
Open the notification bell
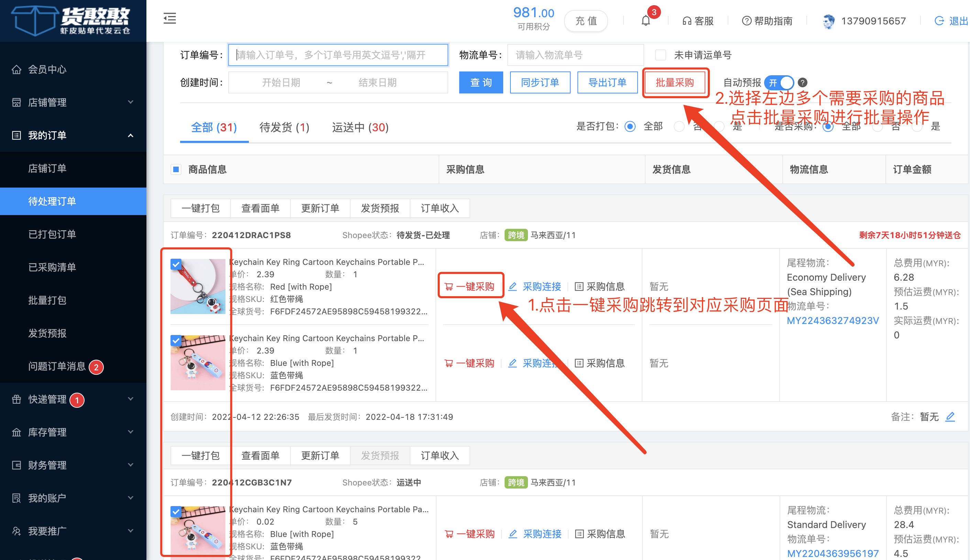[x=646, y=20]
